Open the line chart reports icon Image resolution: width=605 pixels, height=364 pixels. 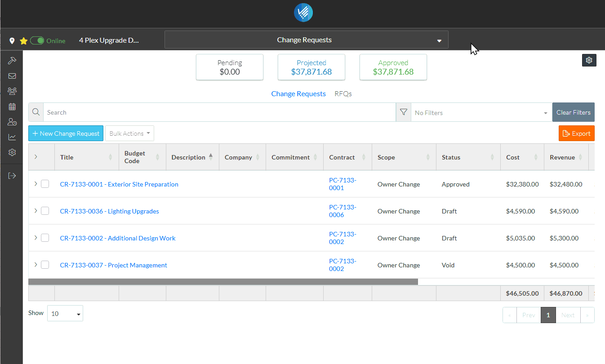12,137
